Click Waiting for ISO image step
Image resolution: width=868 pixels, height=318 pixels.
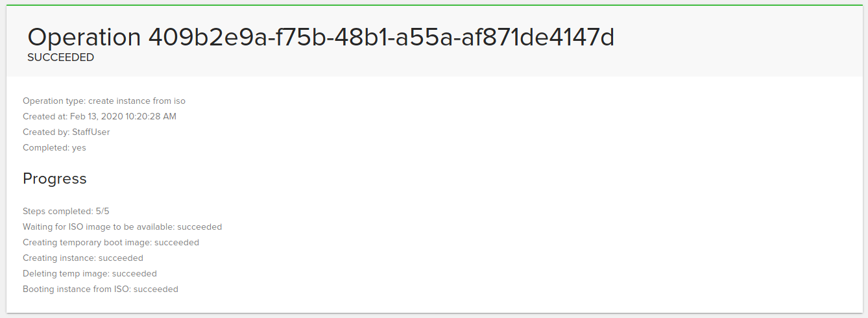tap(122, 227)
